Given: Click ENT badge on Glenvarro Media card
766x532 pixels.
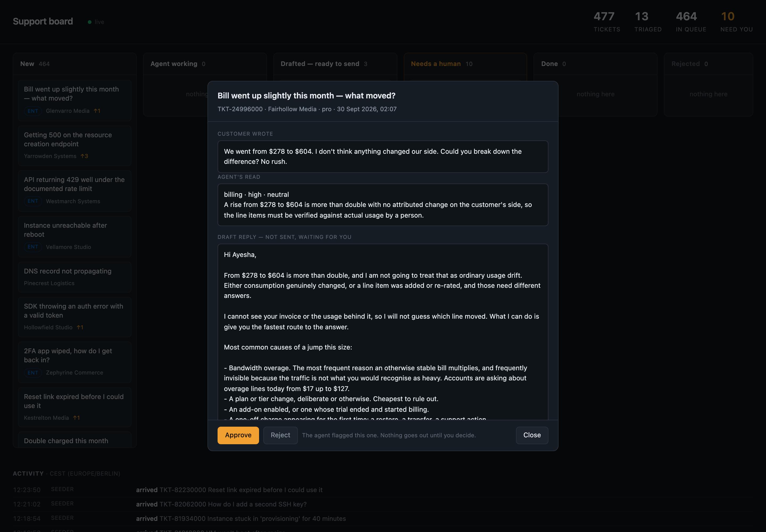Looking at the screenshot, I should click(33, 111).
